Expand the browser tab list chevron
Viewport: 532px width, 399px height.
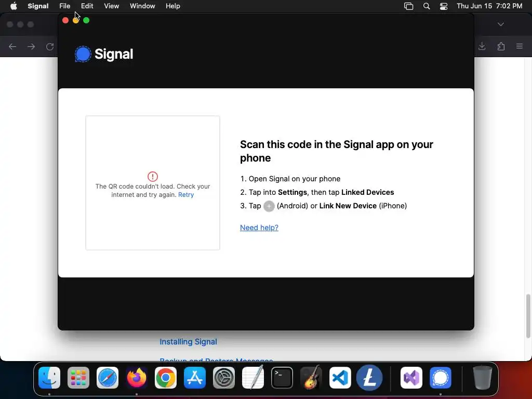[501, 24]
